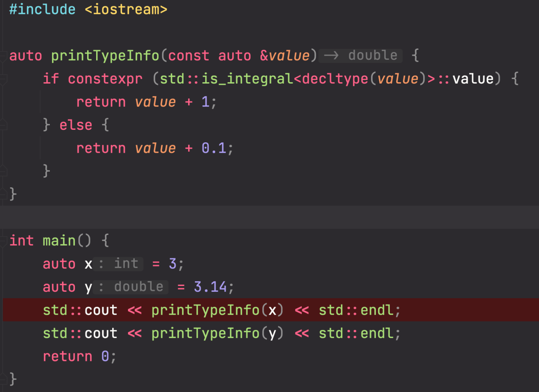Click is_integral in the condition
The image size is (539, 392).
tap(247, 79)
